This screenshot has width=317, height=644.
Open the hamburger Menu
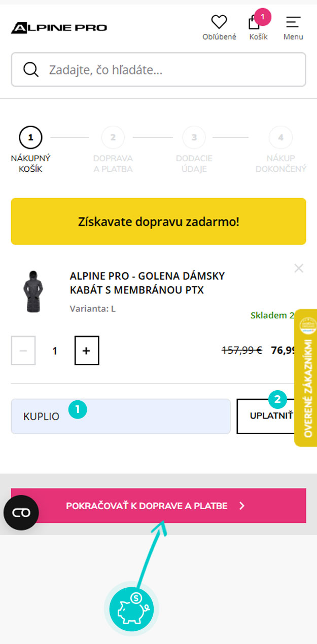(x=293, y=23)
